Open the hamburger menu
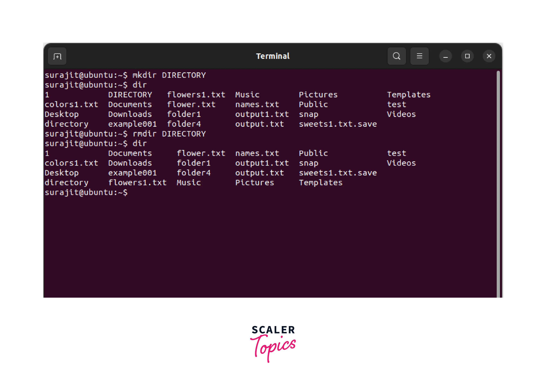This screenshot has height=392, width=546. click(419, 56)
